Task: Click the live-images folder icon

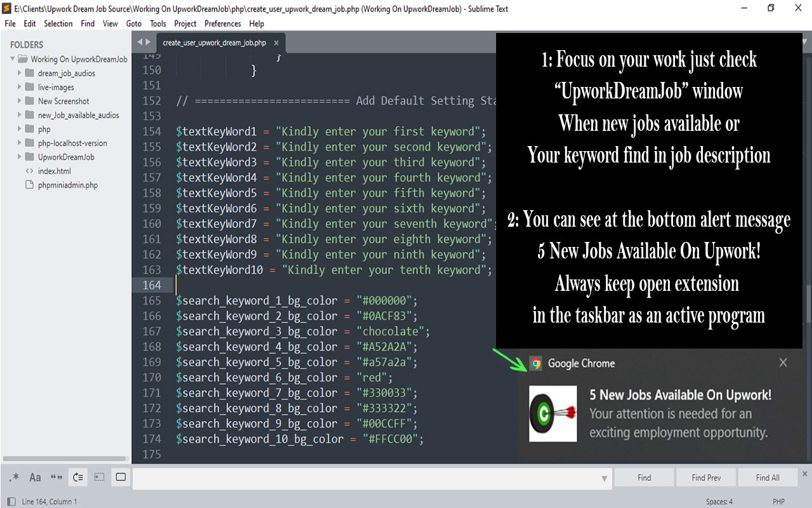Action: pyautogui.click(x=29, y=87)
